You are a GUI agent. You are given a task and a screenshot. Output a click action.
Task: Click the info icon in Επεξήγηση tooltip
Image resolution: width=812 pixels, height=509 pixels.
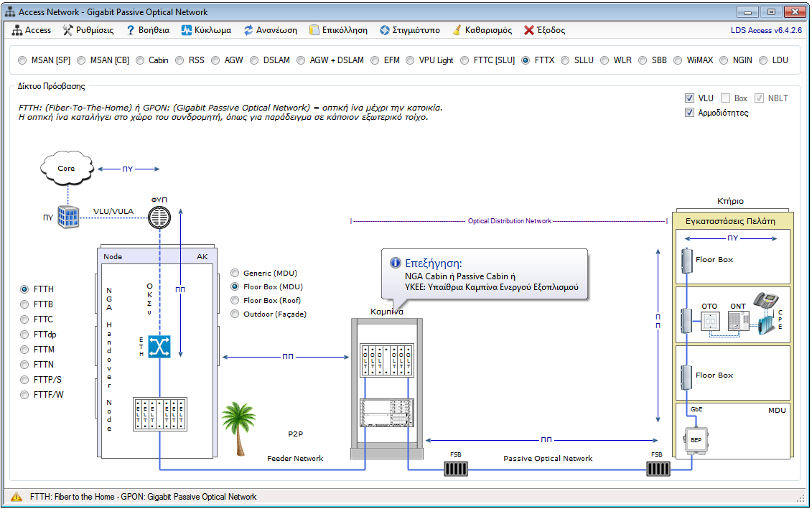click(x=394, y=263)
